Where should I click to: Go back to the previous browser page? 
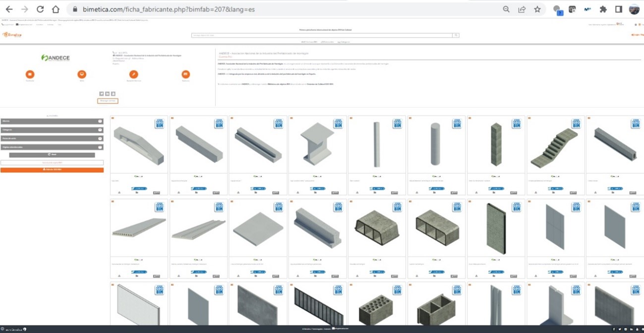coord(9,9)
